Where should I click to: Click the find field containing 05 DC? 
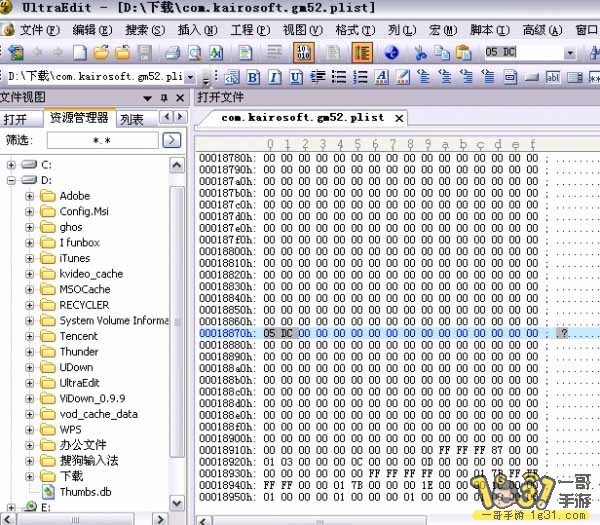pos(523,53)
